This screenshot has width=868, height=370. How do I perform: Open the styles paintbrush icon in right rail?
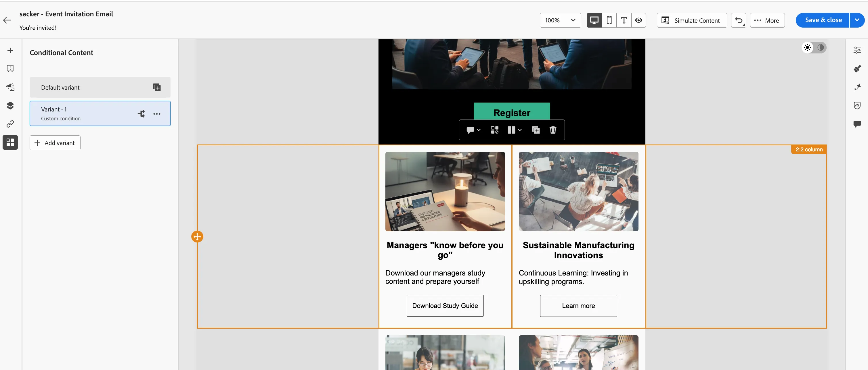click(x=857, y=69)
